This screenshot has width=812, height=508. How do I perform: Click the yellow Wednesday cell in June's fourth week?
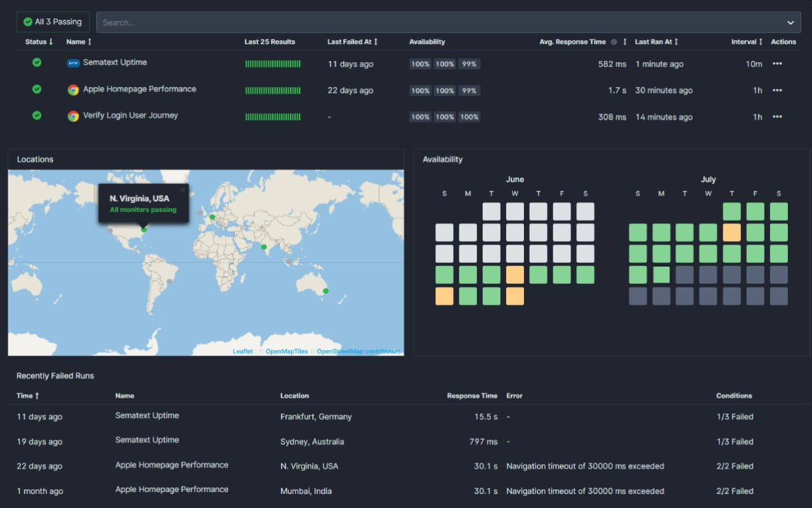[515, 275]
